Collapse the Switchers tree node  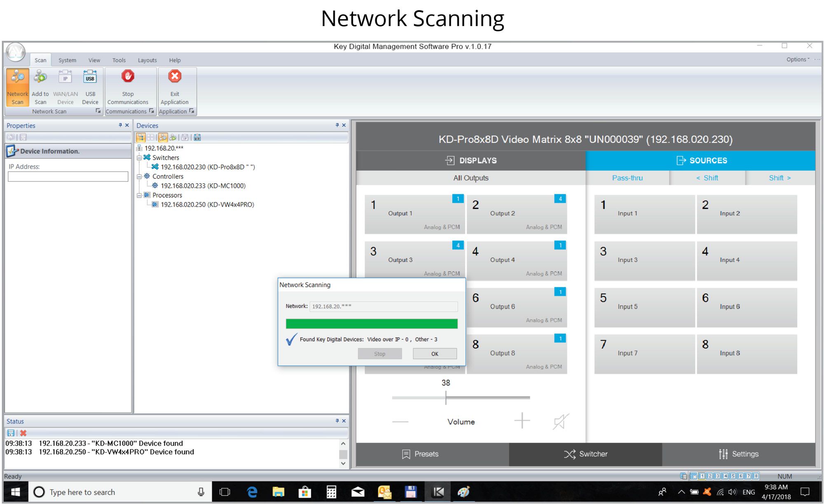point(139,158)
